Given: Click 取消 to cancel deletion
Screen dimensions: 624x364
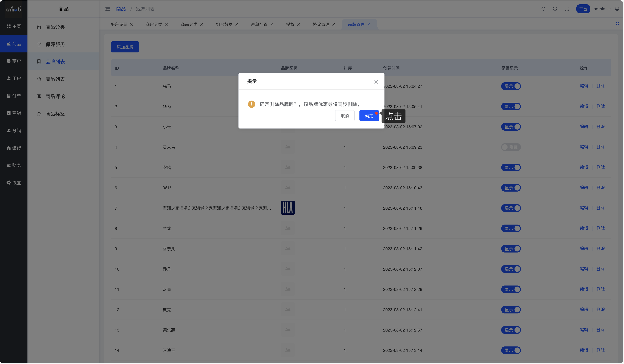Looking at the screenshot, I should coord(345,116).
